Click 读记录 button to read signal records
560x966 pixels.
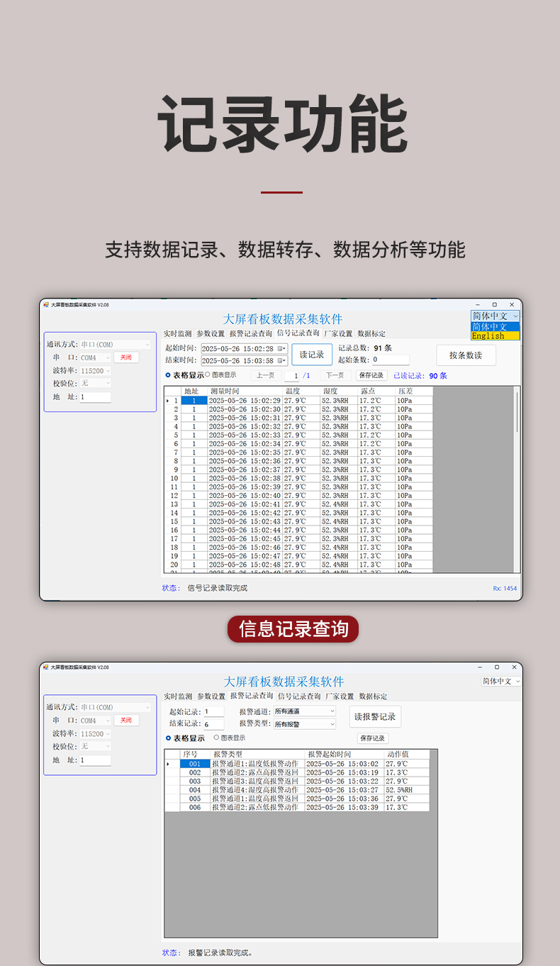coord(312,355)
